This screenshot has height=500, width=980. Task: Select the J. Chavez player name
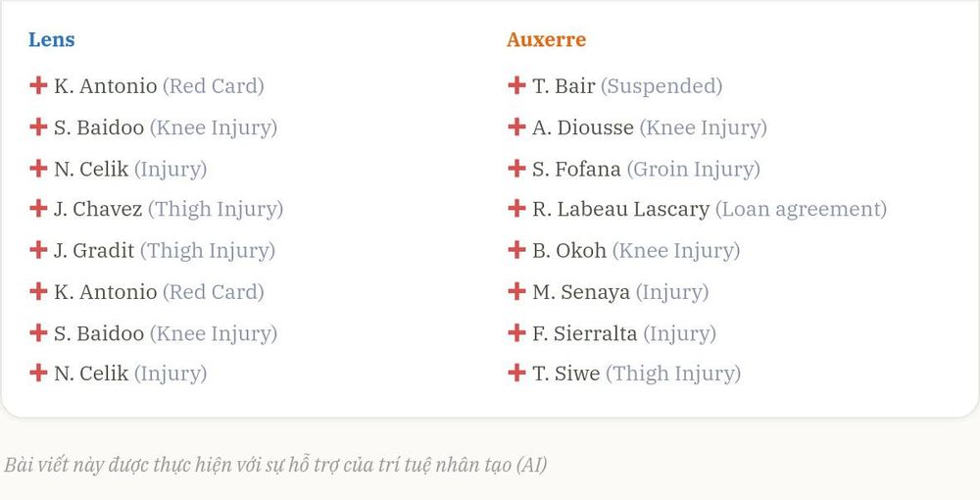coord(98,209)
